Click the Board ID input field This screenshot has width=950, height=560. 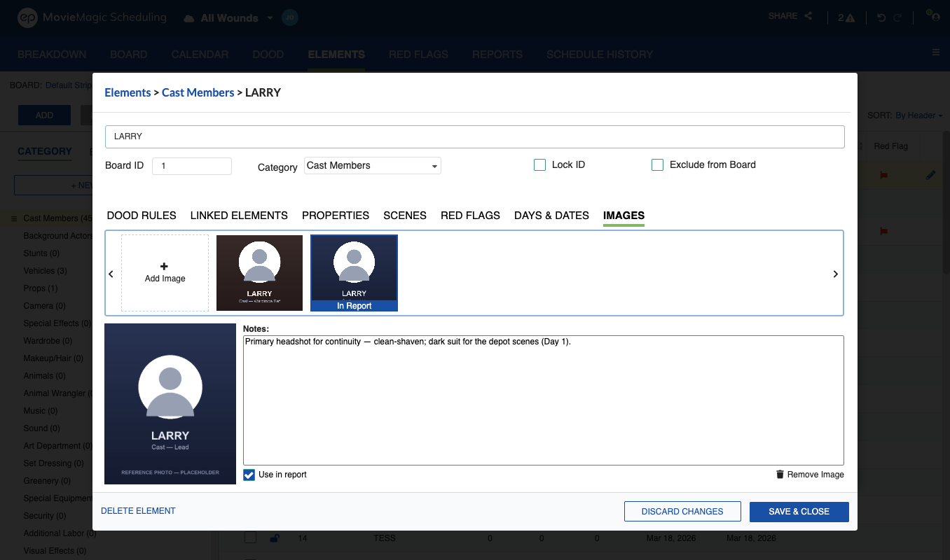191,166
